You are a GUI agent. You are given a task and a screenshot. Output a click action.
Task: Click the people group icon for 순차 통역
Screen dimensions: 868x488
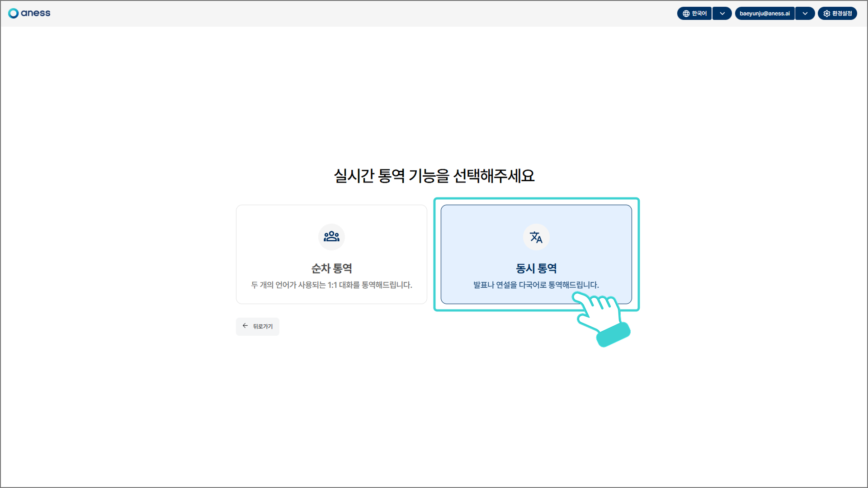click(x=331, y=236)
